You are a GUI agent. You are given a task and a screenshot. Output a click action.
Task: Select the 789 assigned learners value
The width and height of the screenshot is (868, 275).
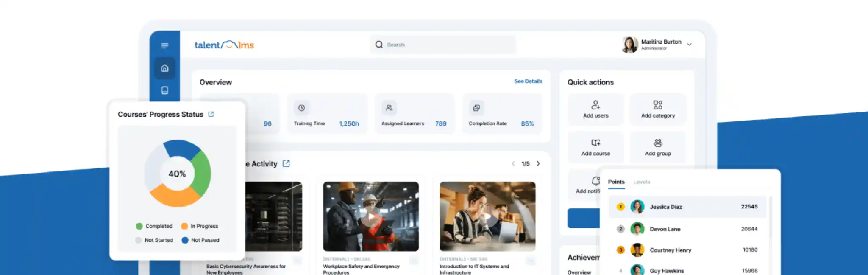pos(441,123)
